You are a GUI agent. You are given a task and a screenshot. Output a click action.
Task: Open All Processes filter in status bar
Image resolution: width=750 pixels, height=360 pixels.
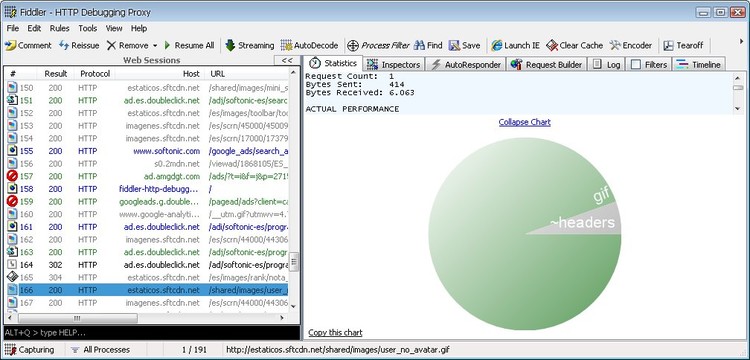[100, 350]
